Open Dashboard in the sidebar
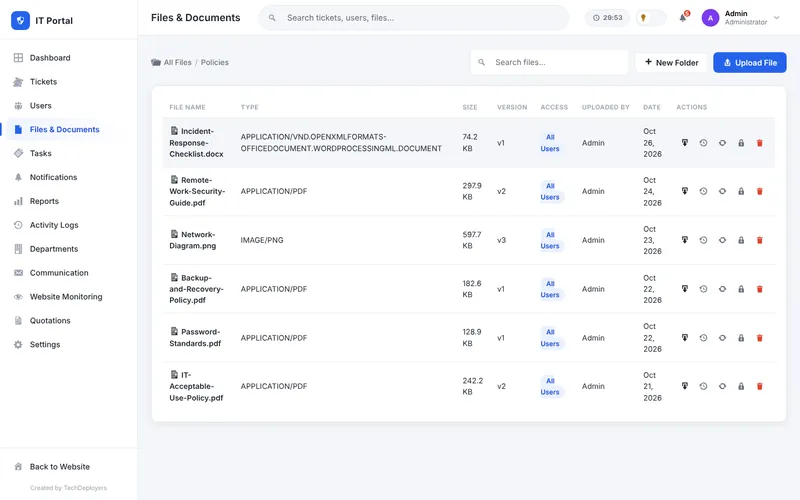The image size is (800, 500). [68, 58]
